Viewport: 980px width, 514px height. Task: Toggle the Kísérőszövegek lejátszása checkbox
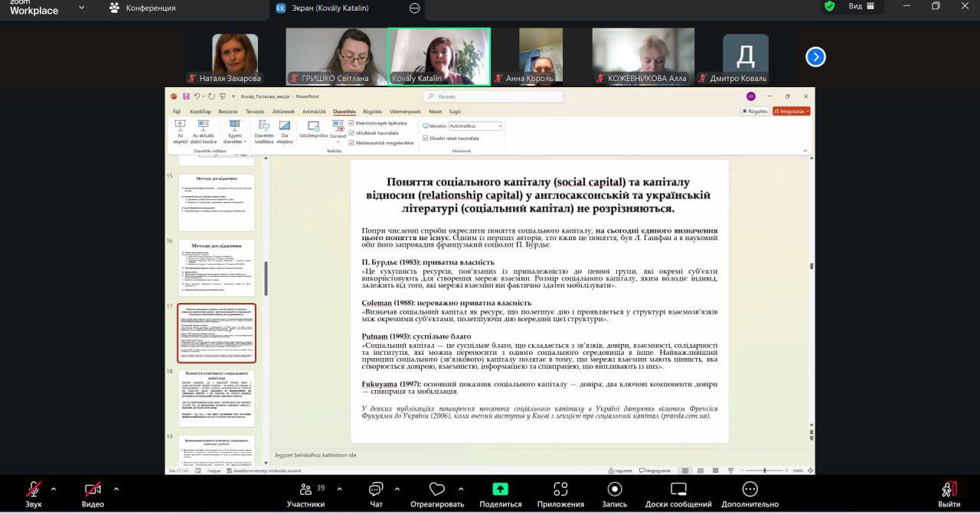click(x=351, y=123)
